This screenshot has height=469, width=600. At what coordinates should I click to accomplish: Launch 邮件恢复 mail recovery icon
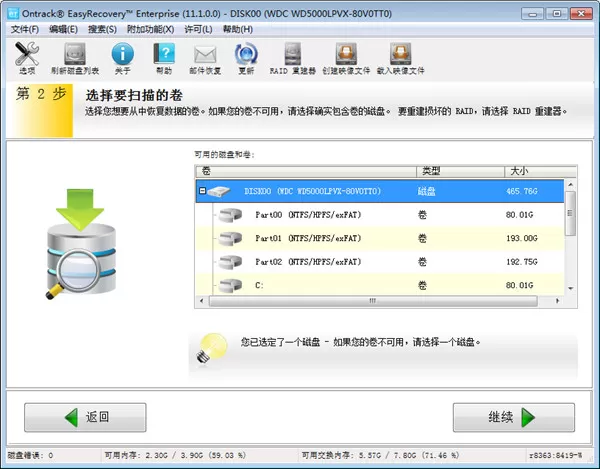(x=205, y=54)
